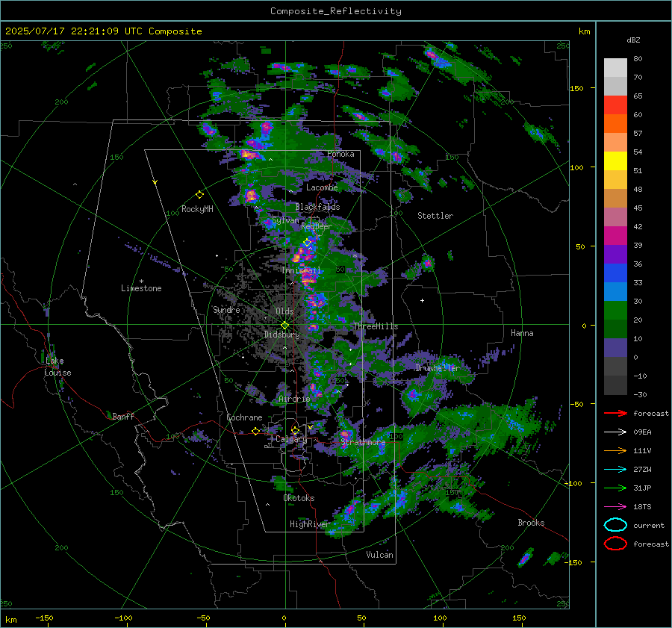
Task: Click the Stettler town label
Action: (x=435, y=216)
